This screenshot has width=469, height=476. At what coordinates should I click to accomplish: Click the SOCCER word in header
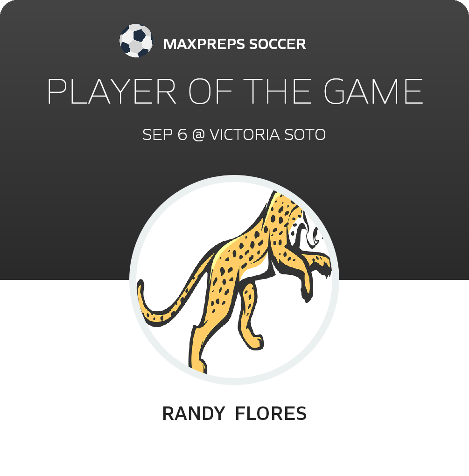pyautogui.click(x=278, y=44)
